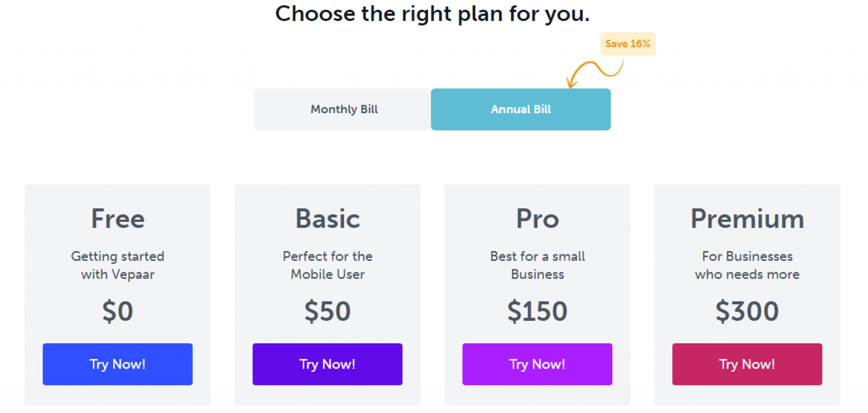Click the $300 Premium price
This screenshot has width=868, height=413.
[x=747, y=311]
